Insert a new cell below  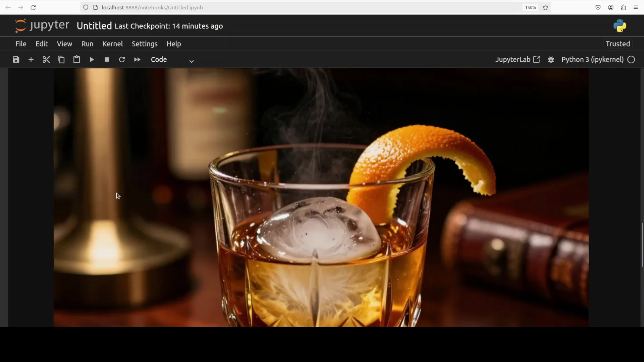[31, 59]
